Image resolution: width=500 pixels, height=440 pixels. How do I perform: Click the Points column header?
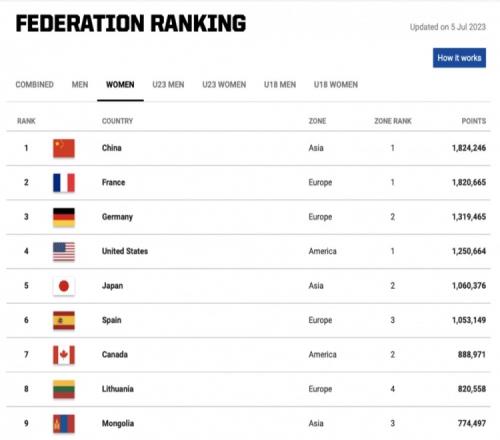click(474, 121)
